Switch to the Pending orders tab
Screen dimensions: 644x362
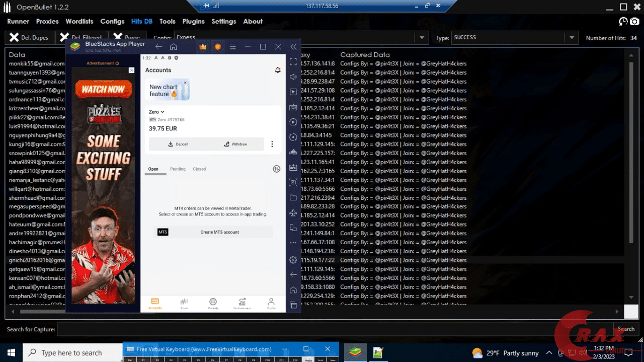[178, 169]
